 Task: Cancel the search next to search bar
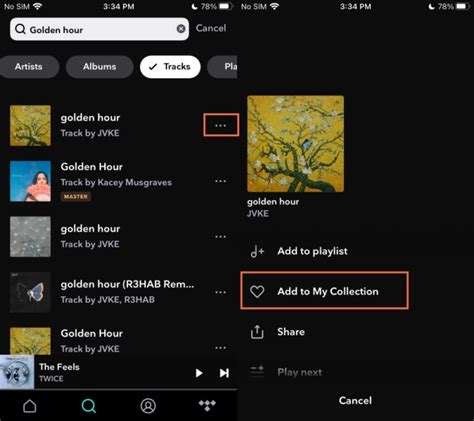(211, 28)
